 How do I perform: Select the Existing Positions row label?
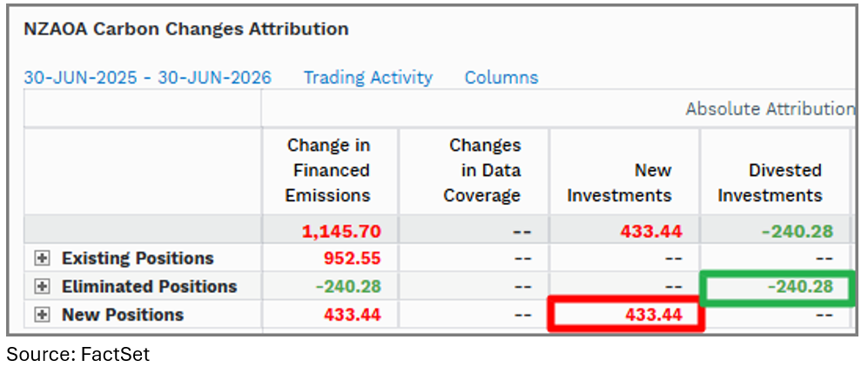[138, 258]
